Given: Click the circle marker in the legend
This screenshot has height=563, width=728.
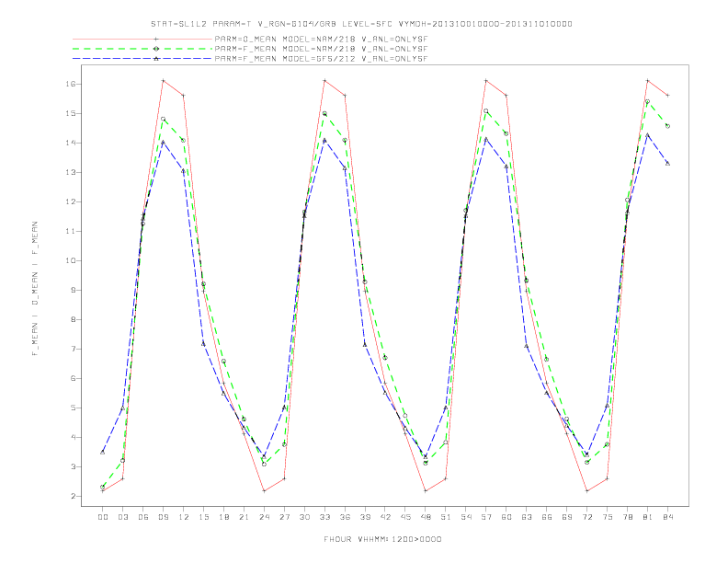Looking at the screenshot, I should click(156, 49).
